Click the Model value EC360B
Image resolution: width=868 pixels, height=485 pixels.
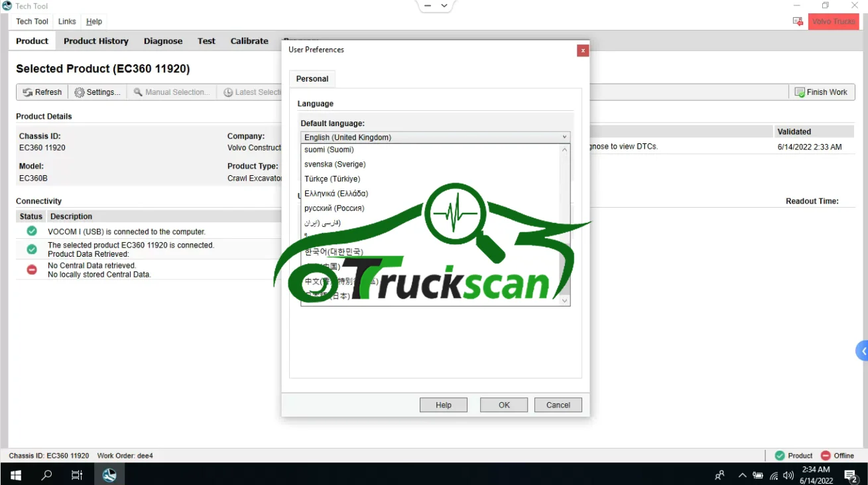click(33, 178)
